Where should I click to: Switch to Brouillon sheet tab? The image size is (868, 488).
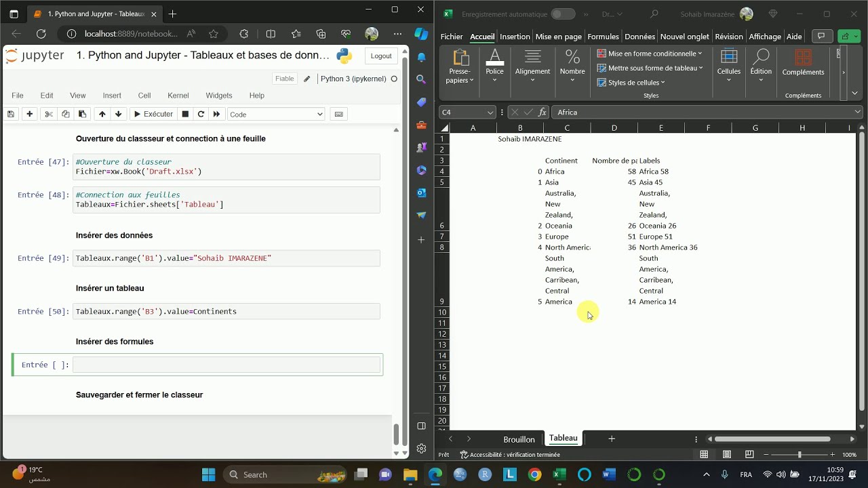519,439
